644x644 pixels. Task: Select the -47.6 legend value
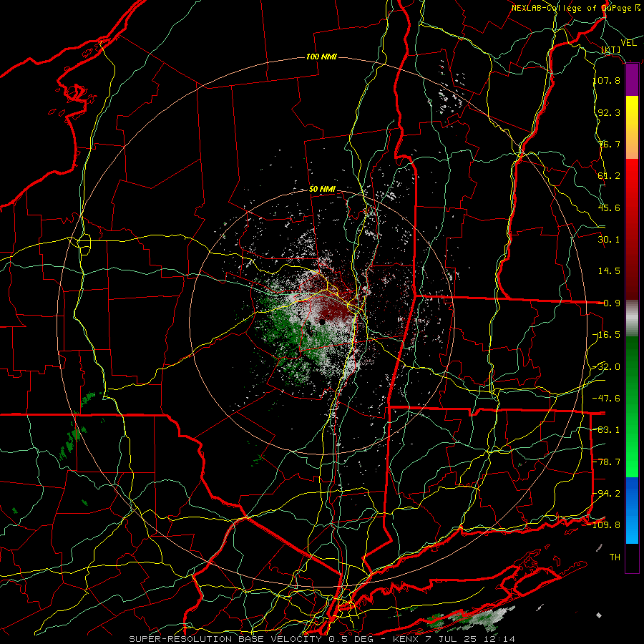[x=607, y=399]
